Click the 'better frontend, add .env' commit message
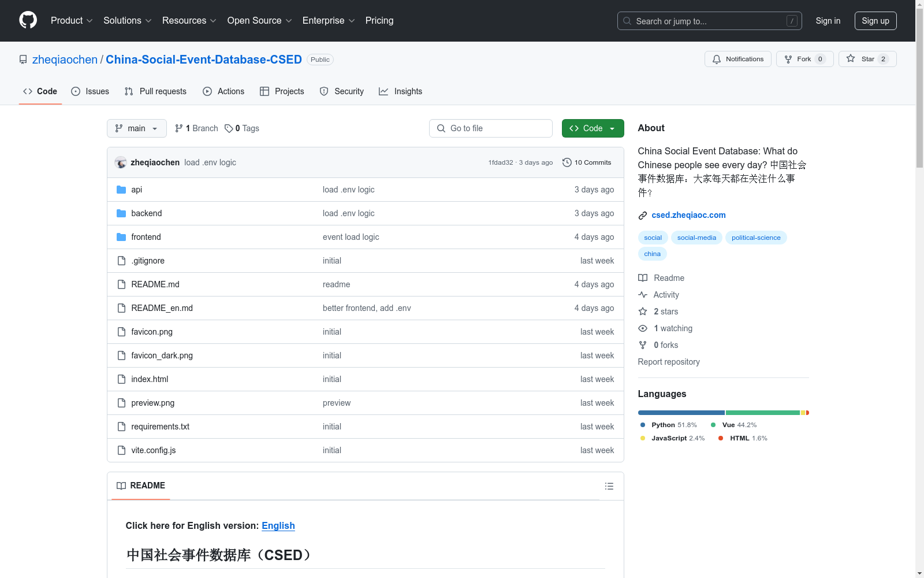 [367, 308]
